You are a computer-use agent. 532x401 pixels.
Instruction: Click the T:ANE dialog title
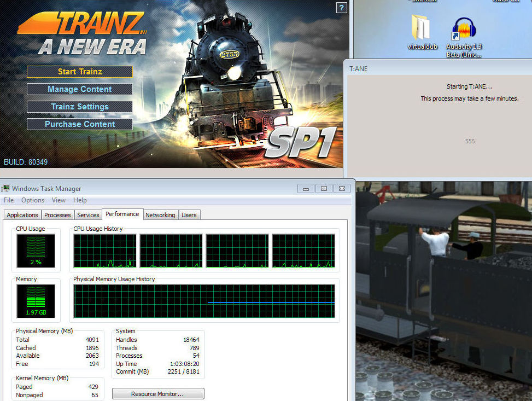[358, 69]
